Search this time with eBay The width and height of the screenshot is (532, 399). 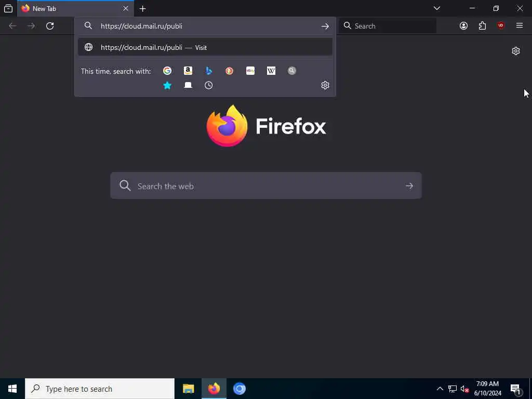250,71
